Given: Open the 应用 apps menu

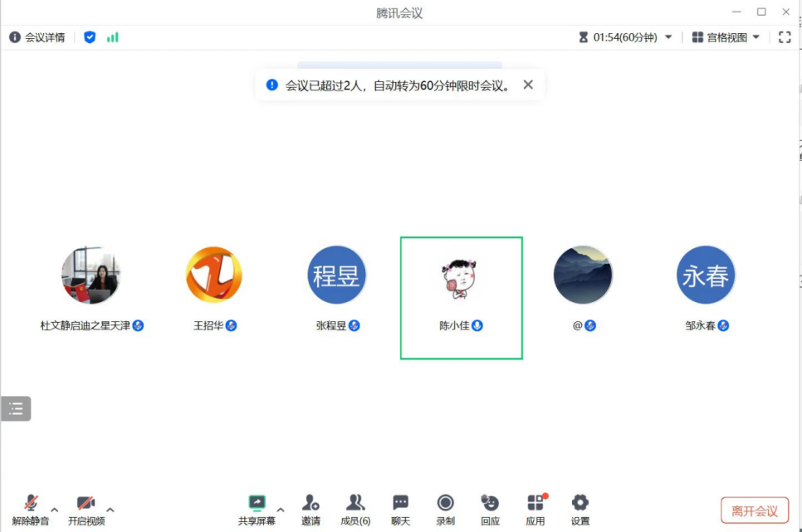Looking at the screenshot, I should [535, 510].
